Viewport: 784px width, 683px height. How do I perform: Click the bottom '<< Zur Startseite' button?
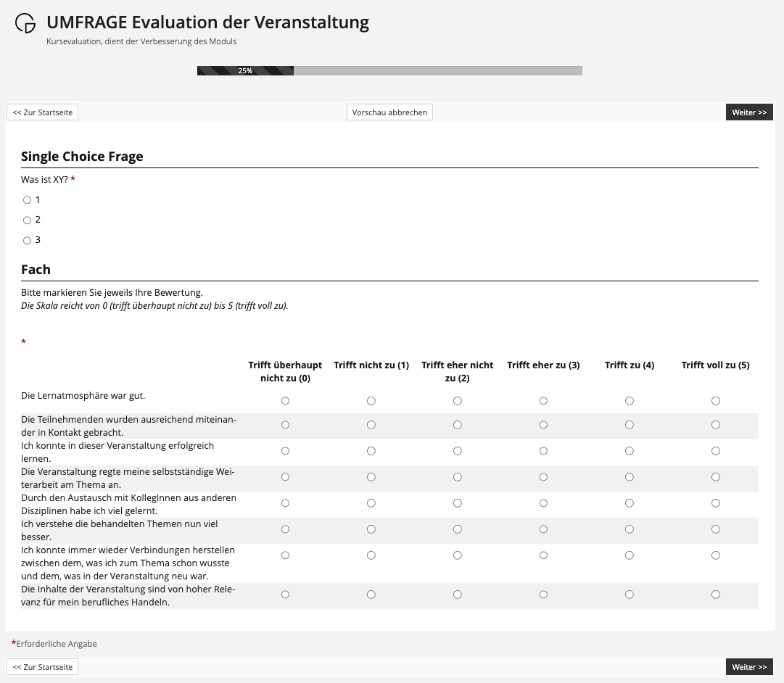(x=43, y=667)
